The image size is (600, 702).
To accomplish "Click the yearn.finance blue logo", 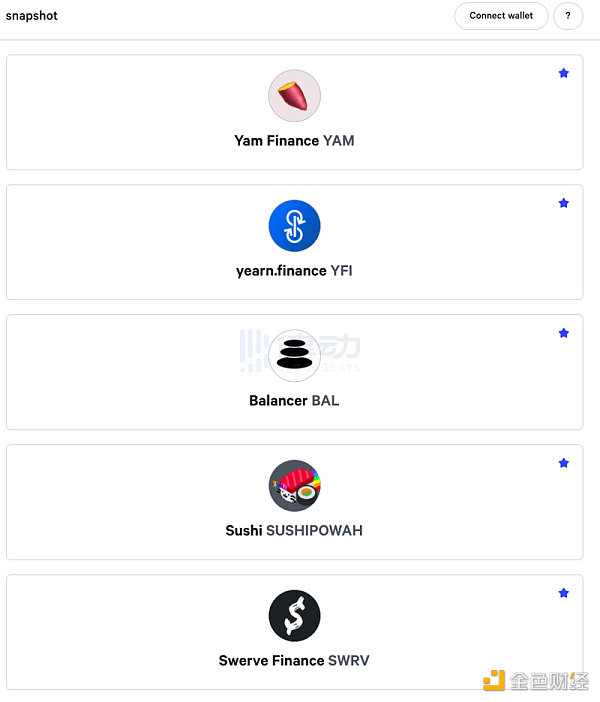I will pyautogui.click(x=294, y=226).
